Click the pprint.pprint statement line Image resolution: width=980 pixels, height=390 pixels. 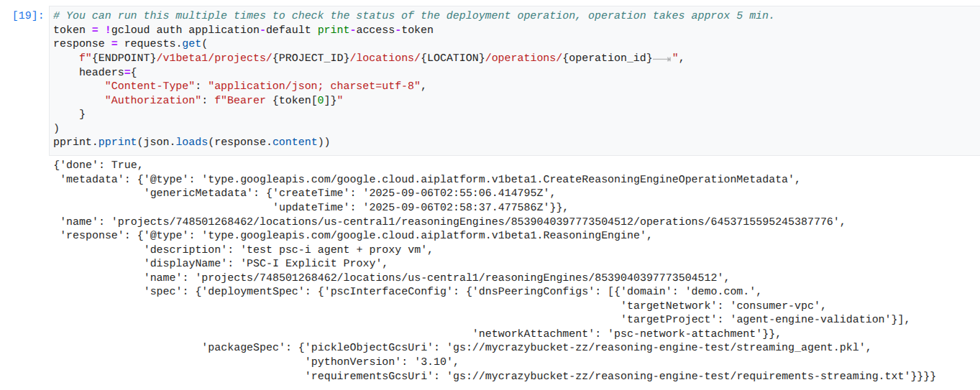(191, 141)
